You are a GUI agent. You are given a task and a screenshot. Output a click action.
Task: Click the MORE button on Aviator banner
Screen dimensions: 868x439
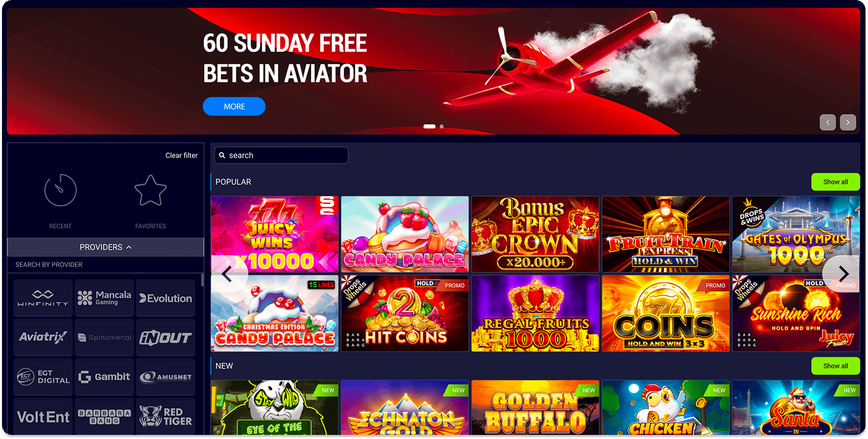234,106
